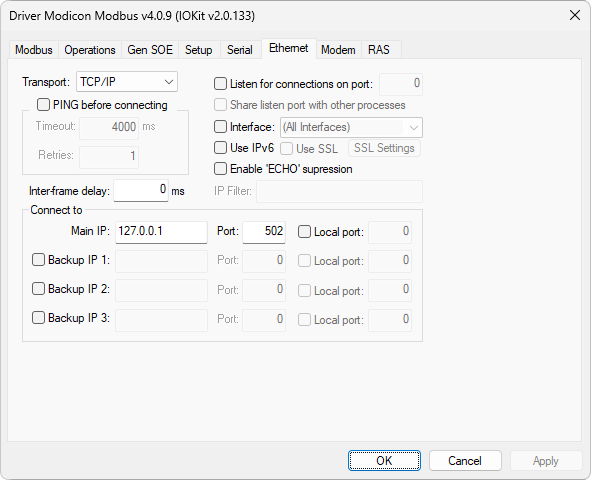Dismiss the dialog with Cancel
Screen dimensions: 591x480
coord(465,460)
